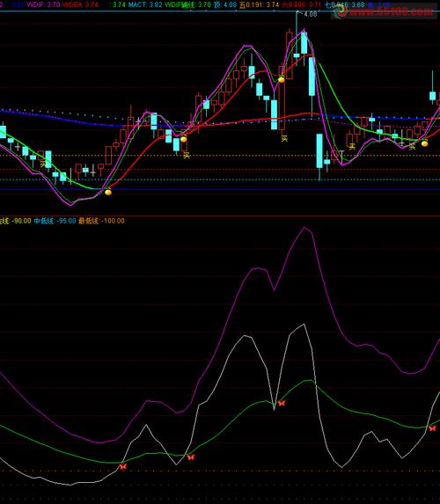
Task: Click the gold ball marker just below the 4.08 peak
Action: point(282,79)
